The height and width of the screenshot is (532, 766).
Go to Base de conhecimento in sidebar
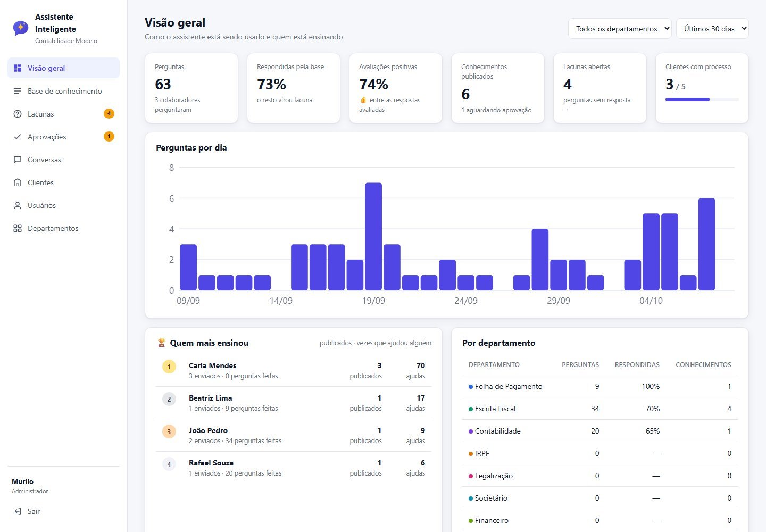coord(64,91)
